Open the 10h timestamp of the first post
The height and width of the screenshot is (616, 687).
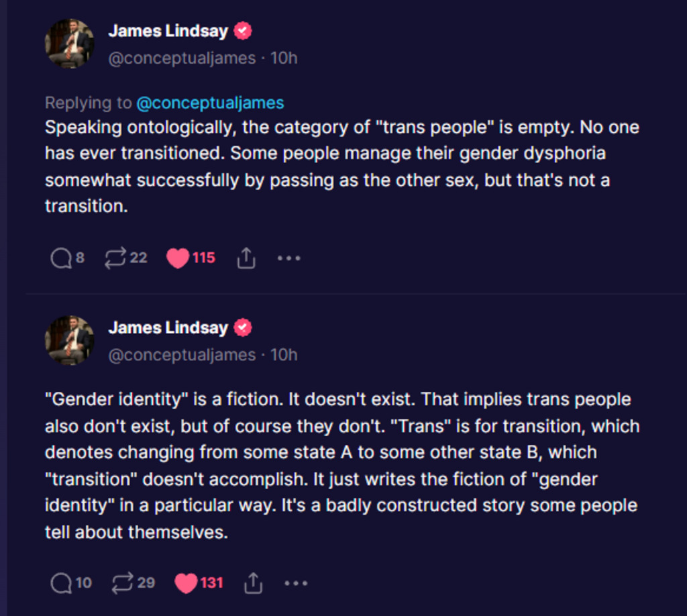[x=284, y=58]
